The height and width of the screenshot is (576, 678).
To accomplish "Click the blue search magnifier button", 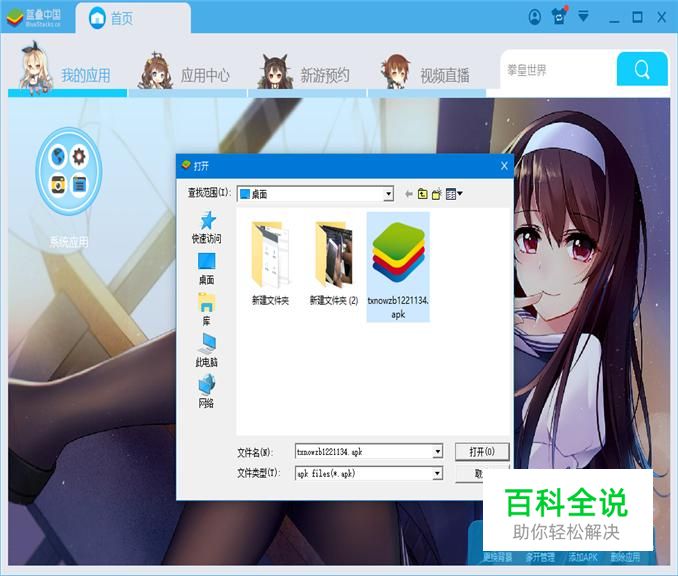I will click(x=642, y=69).
